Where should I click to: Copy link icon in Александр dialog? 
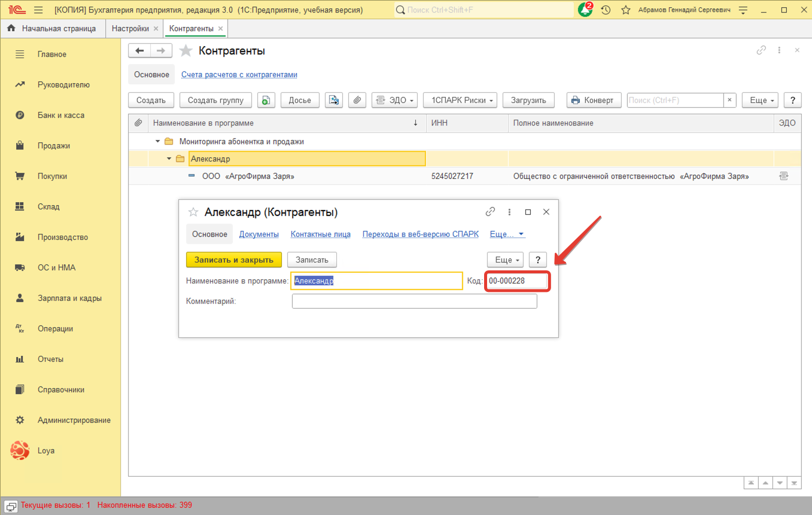(x=490, y=212)
